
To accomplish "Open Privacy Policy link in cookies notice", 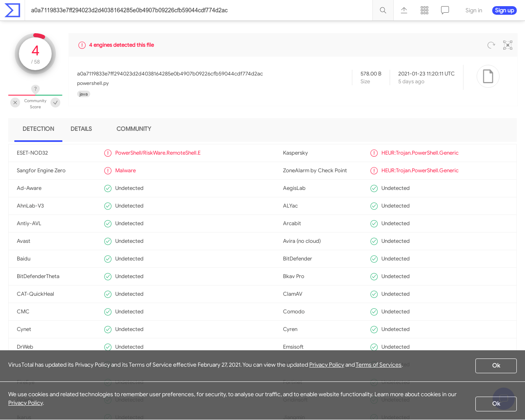I will click(x=25, y=403).
